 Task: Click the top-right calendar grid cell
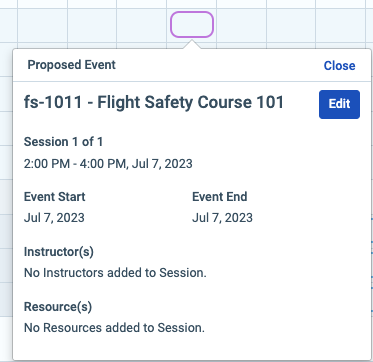(344, 4)
